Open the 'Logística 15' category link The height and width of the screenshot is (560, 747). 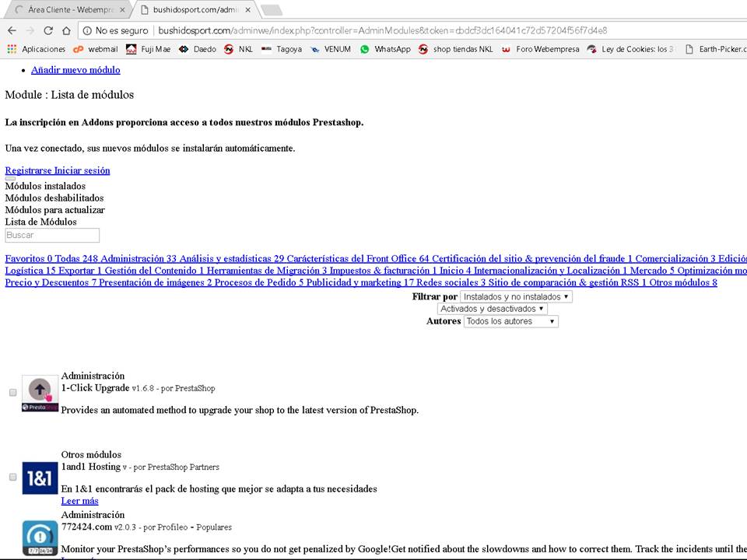30,271
